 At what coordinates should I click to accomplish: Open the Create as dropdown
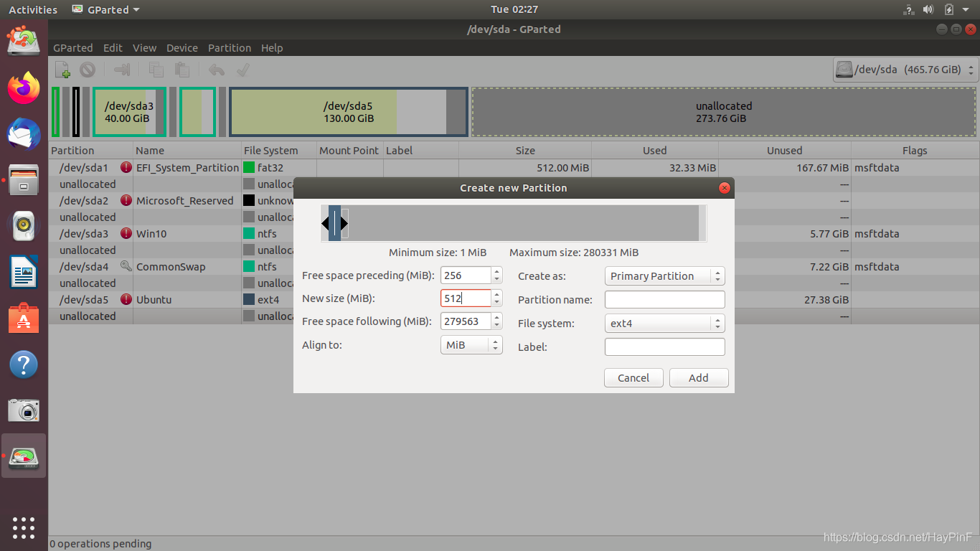click(665, 276)
